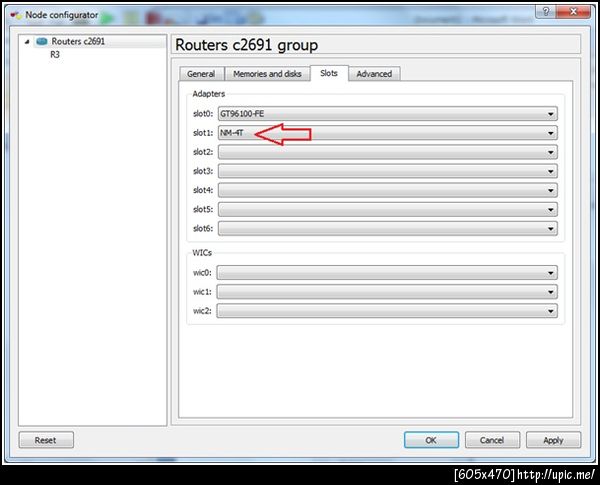Viewport: 600px width, 485px height.
Task: Open the slot2 adapter dropdown
Action: tap(388, 152)
